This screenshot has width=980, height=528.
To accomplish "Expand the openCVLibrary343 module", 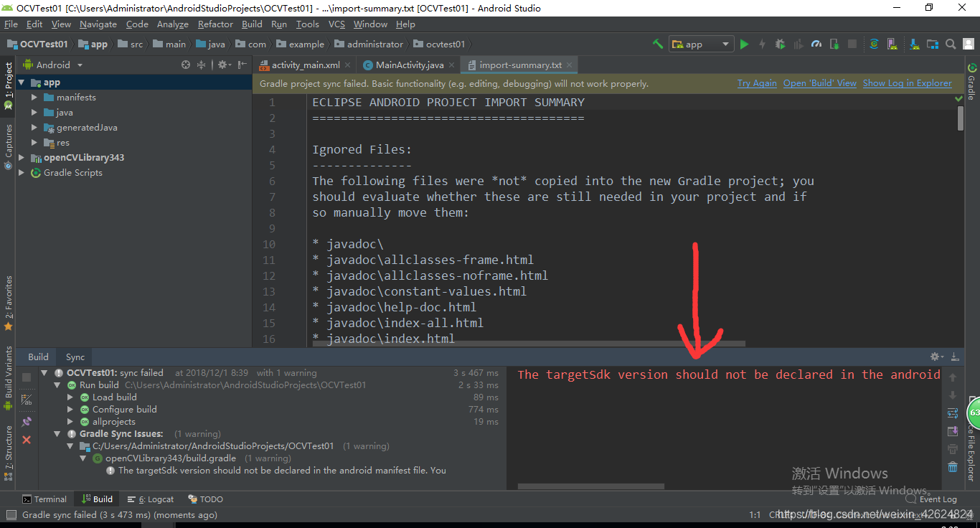I will click(x=22, y=157).
